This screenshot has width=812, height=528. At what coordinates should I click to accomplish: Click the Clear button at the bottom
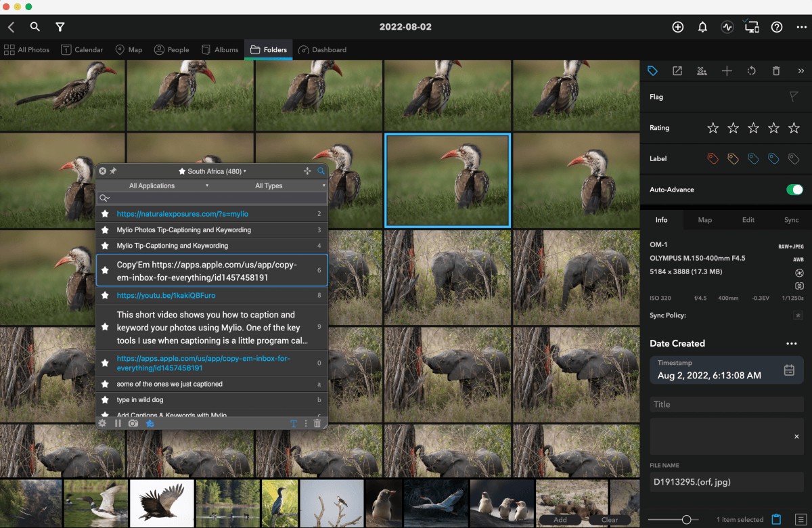(610, 520)
